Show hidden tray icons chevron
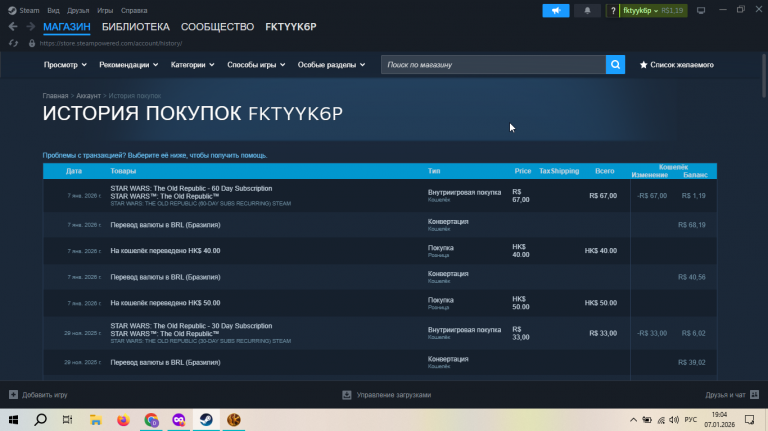The height and width of the screenshot is (431, 768). (x=633, y=420)
